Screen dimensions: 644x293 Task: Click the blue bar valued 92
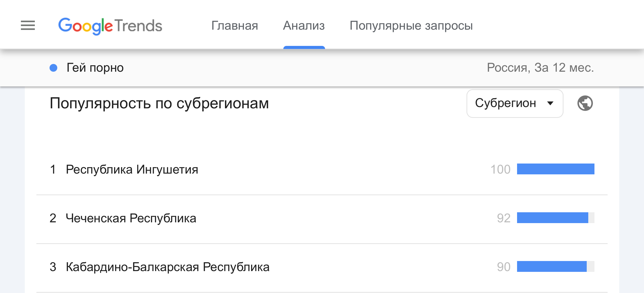click(x=552, y=218)
